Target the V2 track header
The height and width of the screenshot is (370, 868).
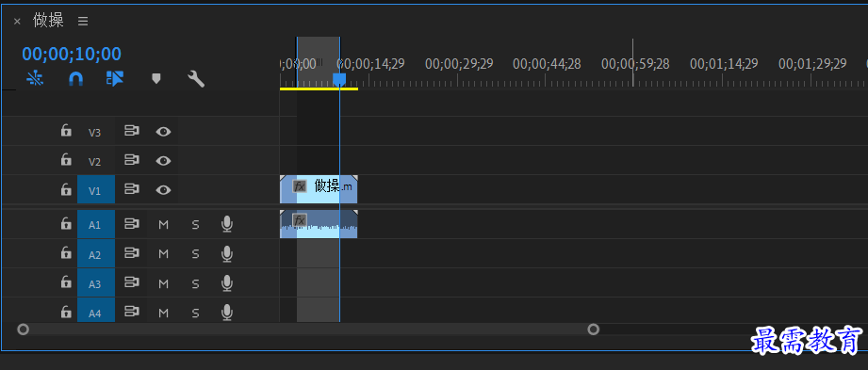click(95, 162)
